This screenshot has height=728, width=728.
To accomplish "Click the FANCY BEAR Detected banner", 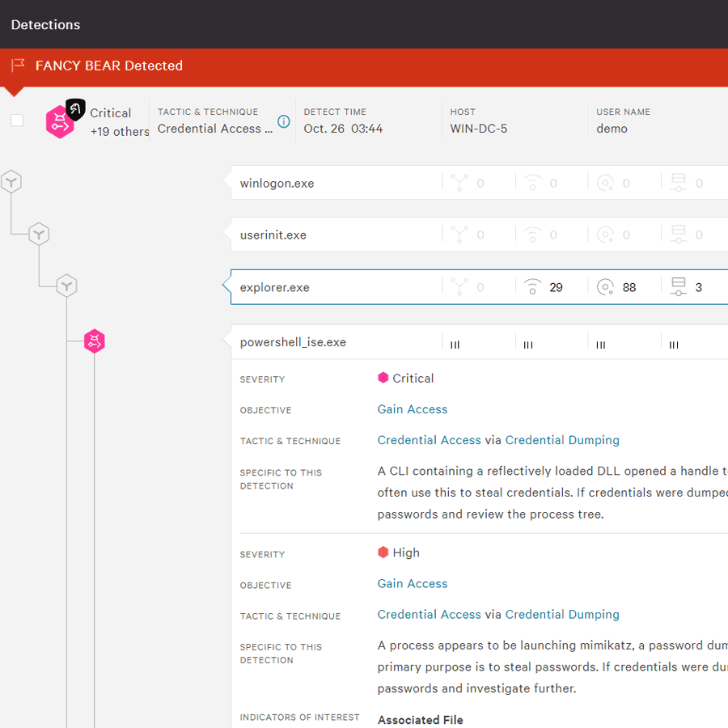I will click(109, 66).
